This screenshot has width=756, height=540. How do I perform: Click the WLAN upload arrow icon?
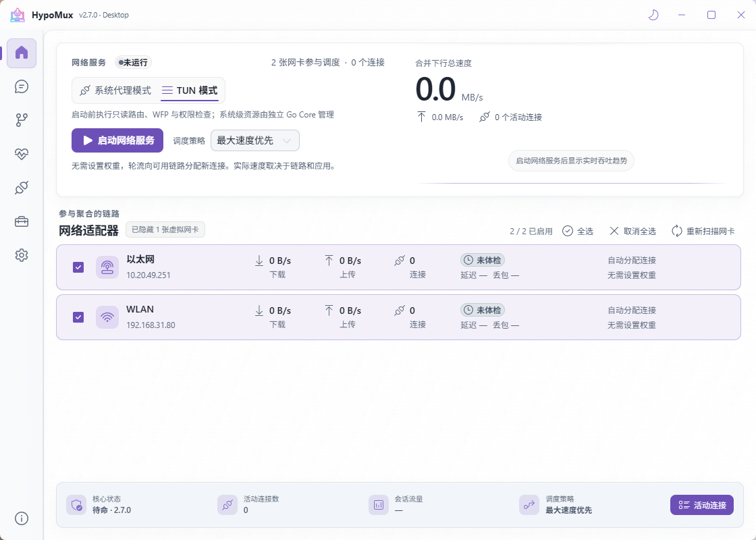pyautogui.click(x=329, y=310)
